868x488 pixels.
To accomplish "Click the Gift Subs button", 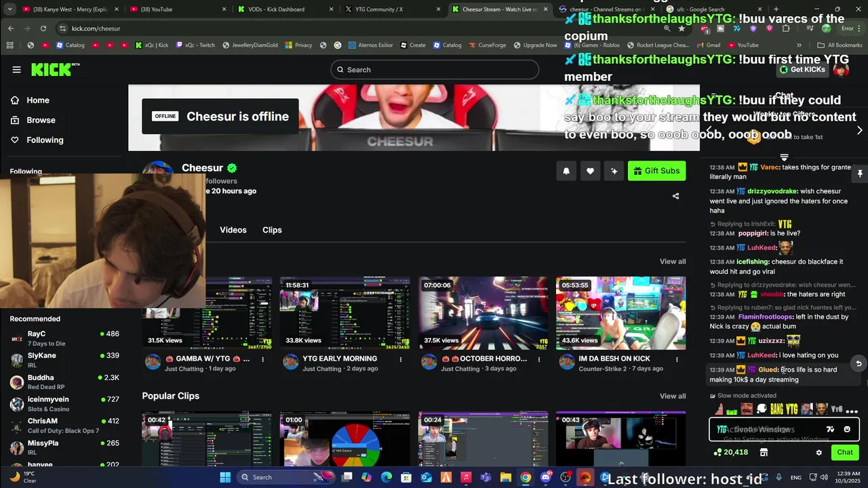I will click(x=656, y=171).
